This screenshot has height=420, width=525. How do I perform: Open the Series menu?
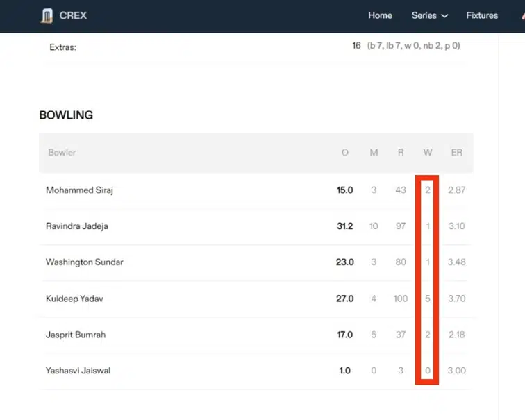click(x=424, y=15)
